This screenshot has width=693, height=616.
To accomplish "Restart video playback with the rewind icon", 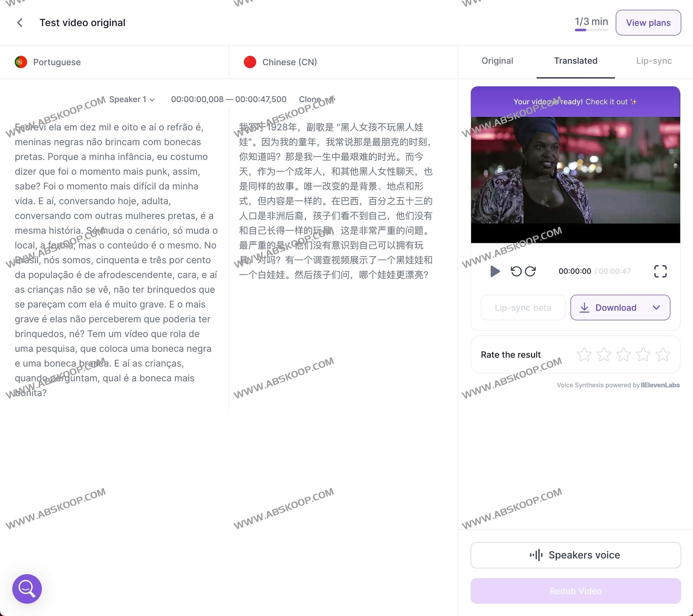I will click(516, 271).
